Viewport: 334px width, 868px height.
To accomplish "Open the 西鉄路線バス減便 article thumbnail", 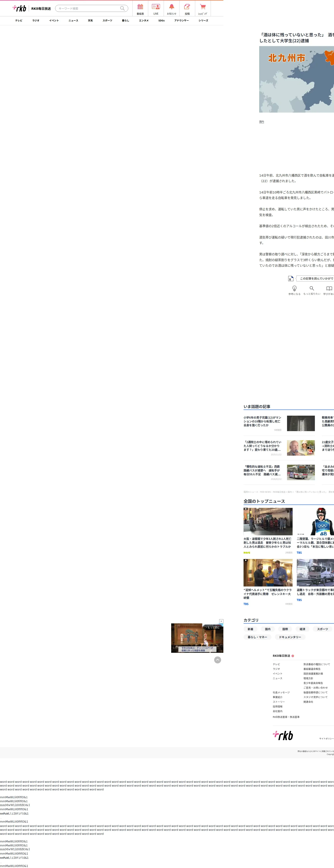I will pyautogui.click(x=301, y=472).
